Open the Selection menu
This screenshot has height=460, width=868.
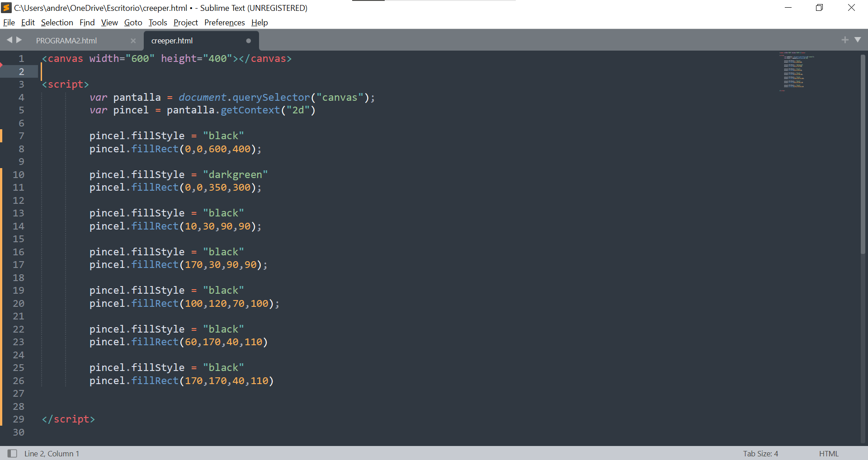click(x=57, y=23)
